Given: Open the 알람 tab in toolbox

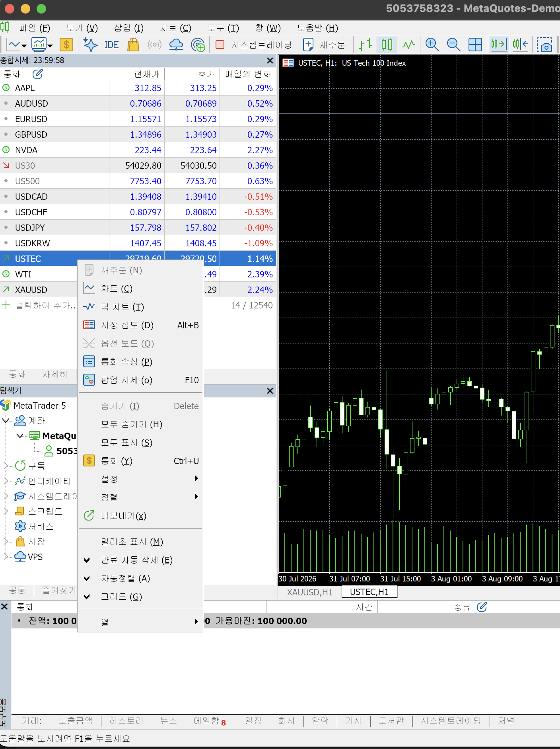Looking at the screenshot, I should pyautogui.click(x=320, y=721).
